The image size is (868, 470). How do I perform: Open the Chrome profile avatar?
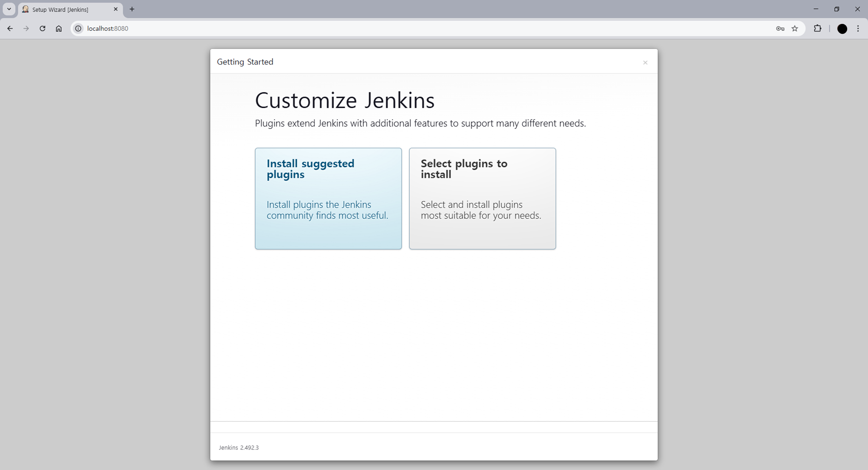point(842,29)
